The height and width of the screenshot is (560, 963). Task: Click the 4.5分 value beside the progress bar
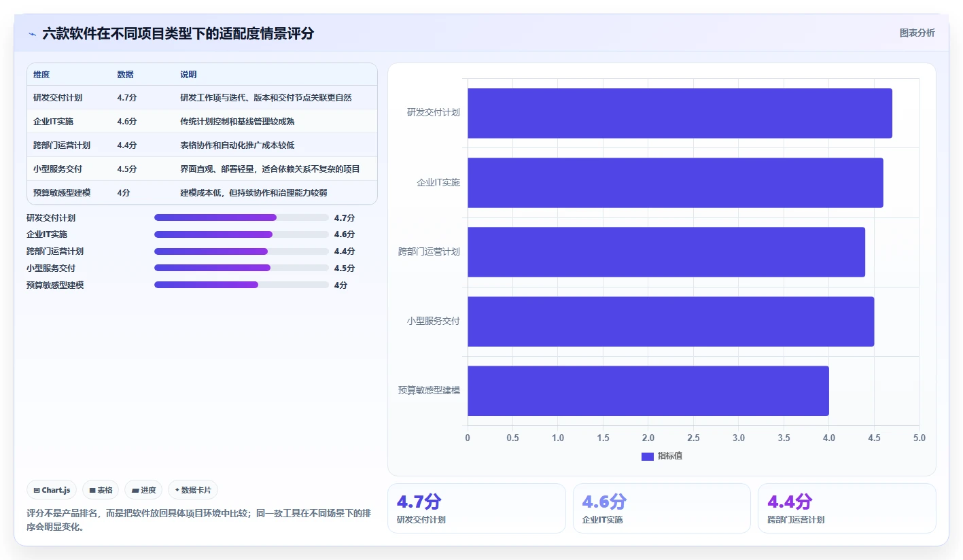[345, 268]
